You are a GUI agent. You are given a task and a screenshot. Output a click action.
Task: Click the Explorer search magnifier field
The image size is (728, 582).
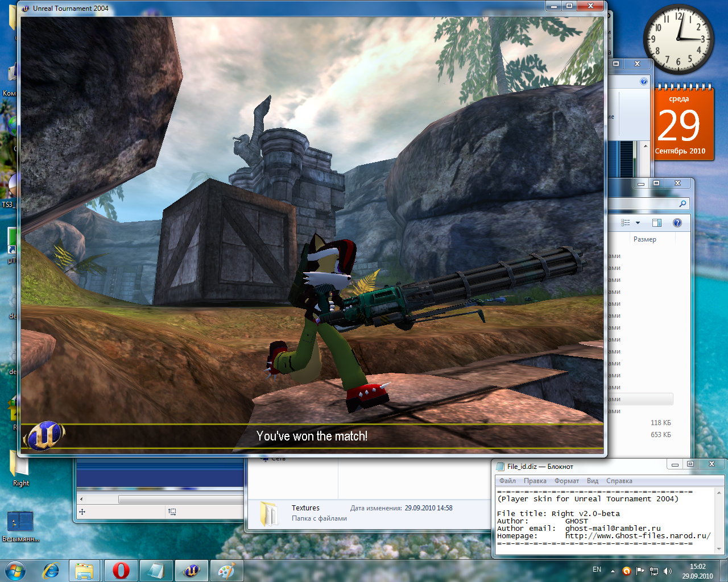(682, 203)
